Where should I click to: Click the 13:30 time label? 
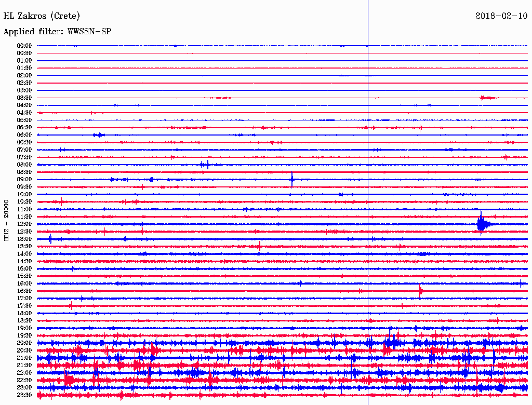(24, 246)
